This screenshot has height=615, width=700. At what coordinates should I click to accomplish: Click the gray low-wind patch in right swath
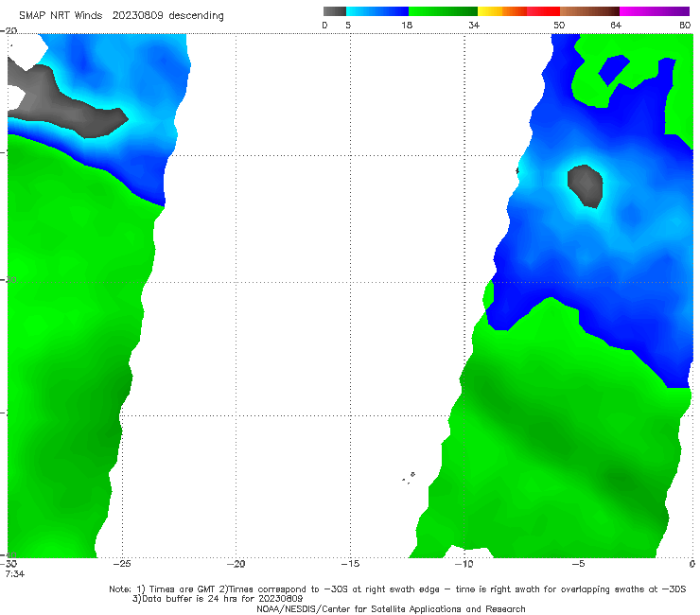(586, 185)
